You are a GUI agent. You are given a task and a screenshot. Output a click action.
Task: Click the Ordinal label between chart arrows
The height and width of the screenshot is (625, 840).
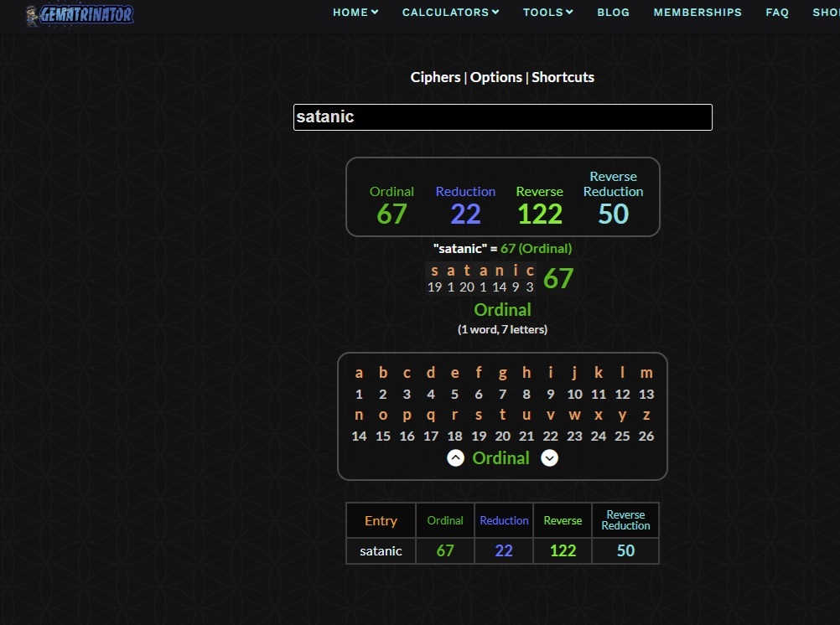pyautogui.click(x=500, y=458)
